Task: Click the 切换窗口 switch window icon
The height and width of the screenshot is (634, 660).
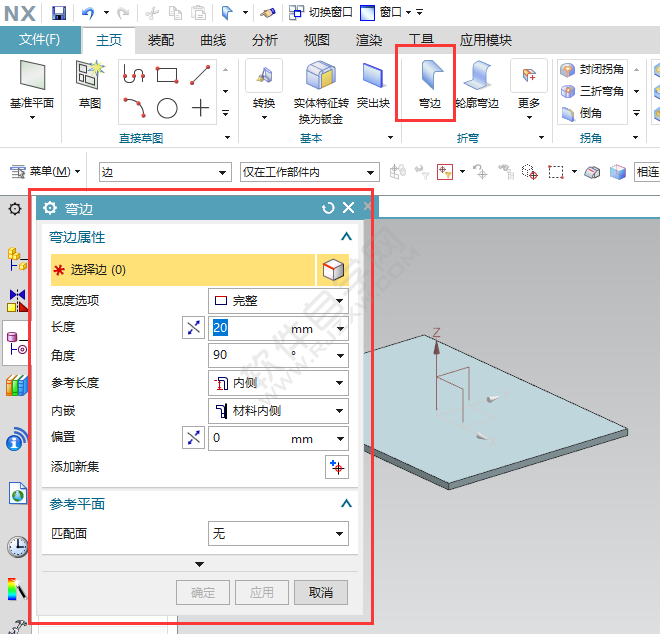Action: pos(296,13)
